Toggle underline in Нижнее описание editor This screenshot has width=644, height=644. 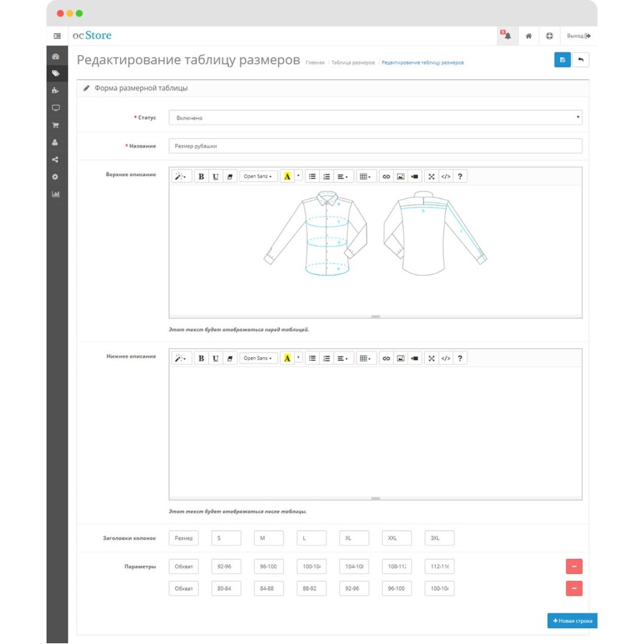pos(215,358)
